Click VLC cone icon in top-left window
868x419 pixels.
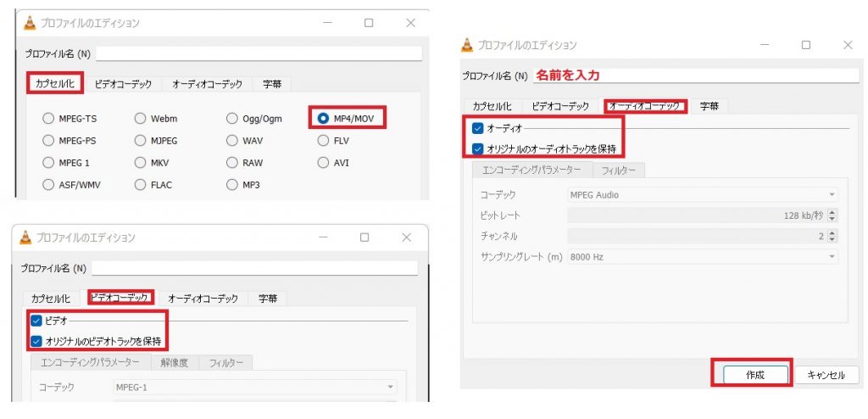click(30, 23)
